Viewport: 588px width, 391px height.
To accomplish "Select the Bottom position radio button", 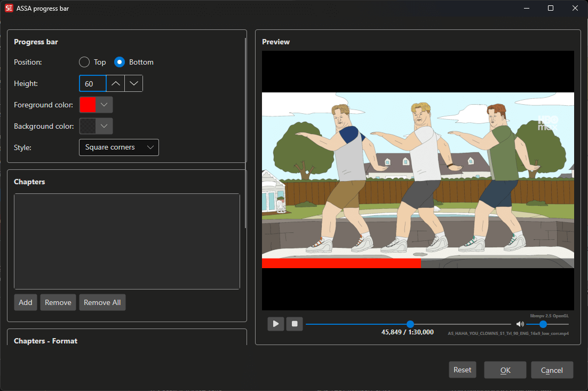I will coord(120,62).
